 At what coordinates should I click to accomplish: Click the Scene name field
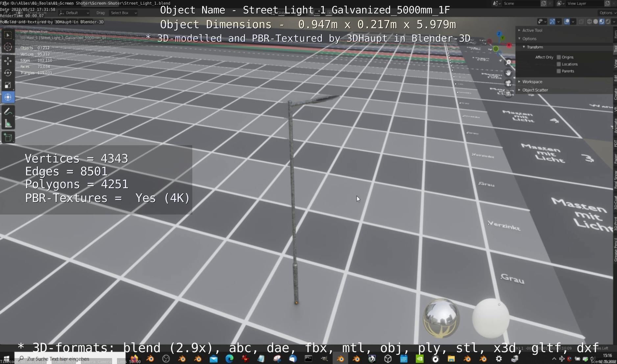pyautogui.click(x=521, y=3)
